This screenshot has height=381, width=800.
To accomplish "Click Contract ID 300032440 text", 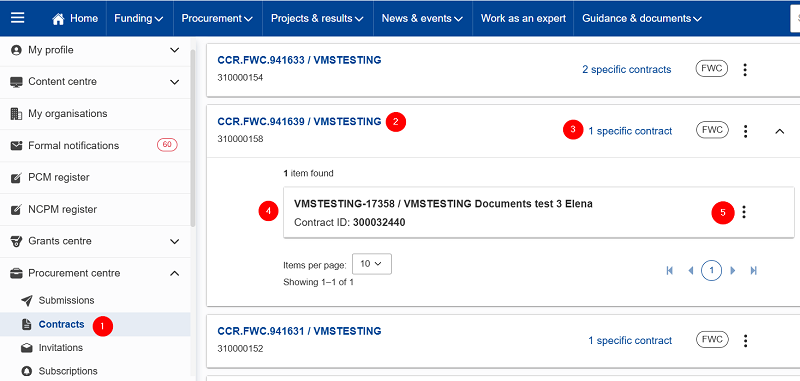I will click(x=350, y=223).
